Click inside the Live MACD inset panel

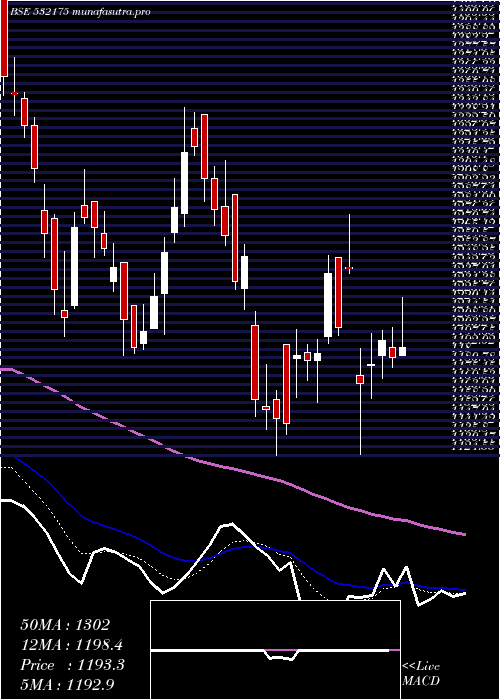point(275,650)
